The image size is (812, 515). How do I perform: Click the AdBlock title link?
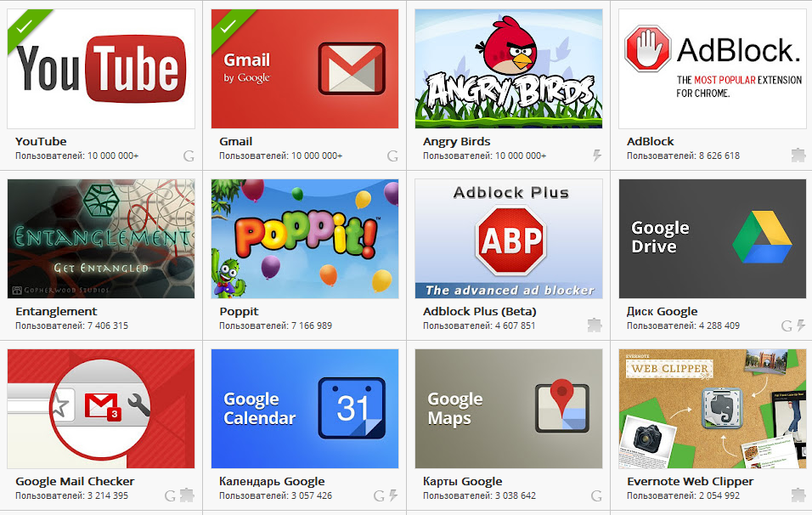point(651,141)
